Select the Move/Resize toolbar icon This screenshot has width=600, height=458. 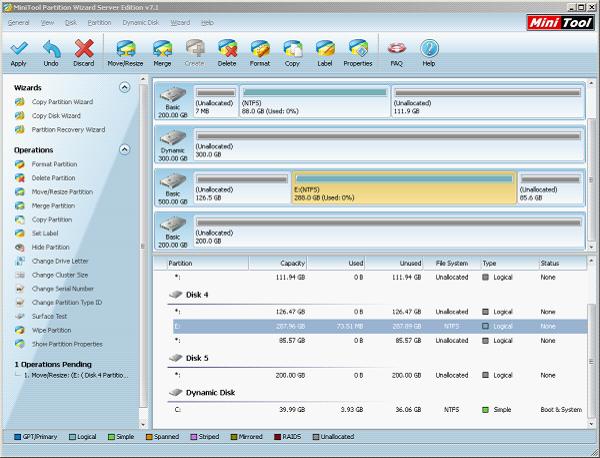[126, 49]
